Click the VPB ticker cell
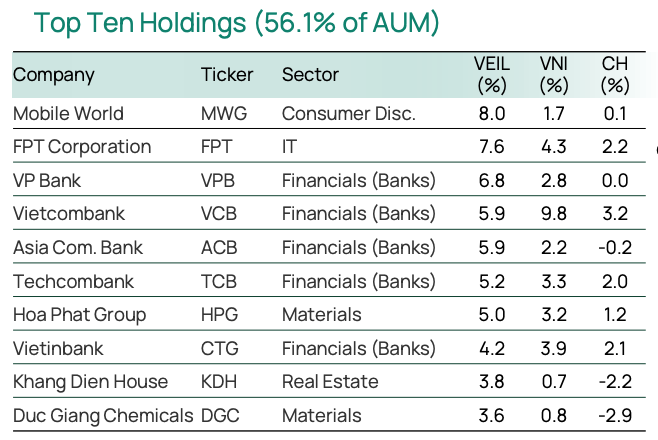658x440 pixels. pos(220,181)
